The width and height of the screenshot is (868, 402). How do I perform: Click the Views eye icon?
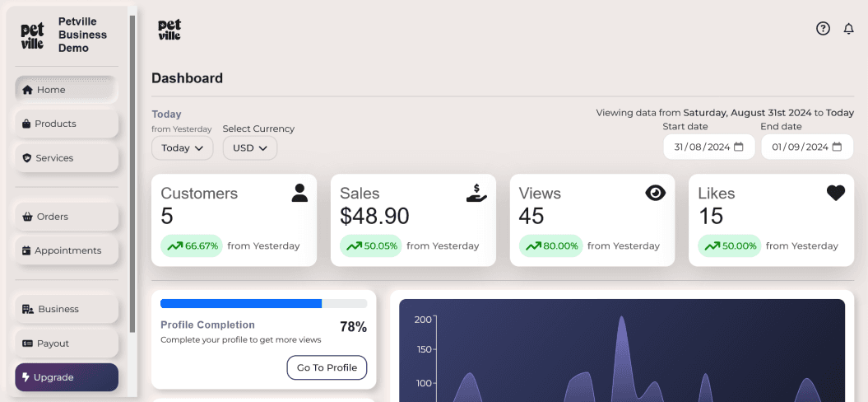pos(656,193)
